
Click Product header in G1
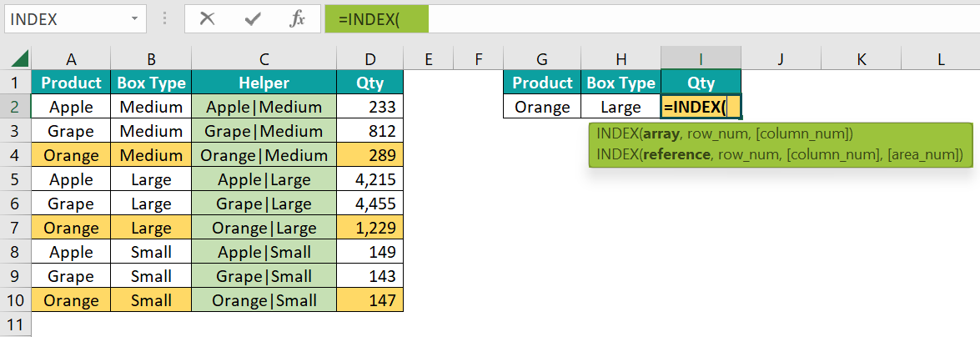pyautogui.click(x=542, y=83)
